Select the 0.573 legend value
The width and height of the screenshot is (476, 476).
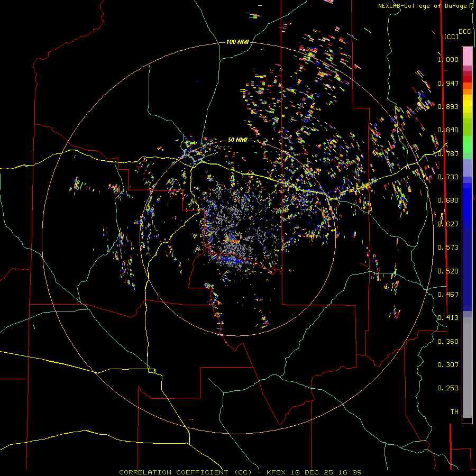448,248
